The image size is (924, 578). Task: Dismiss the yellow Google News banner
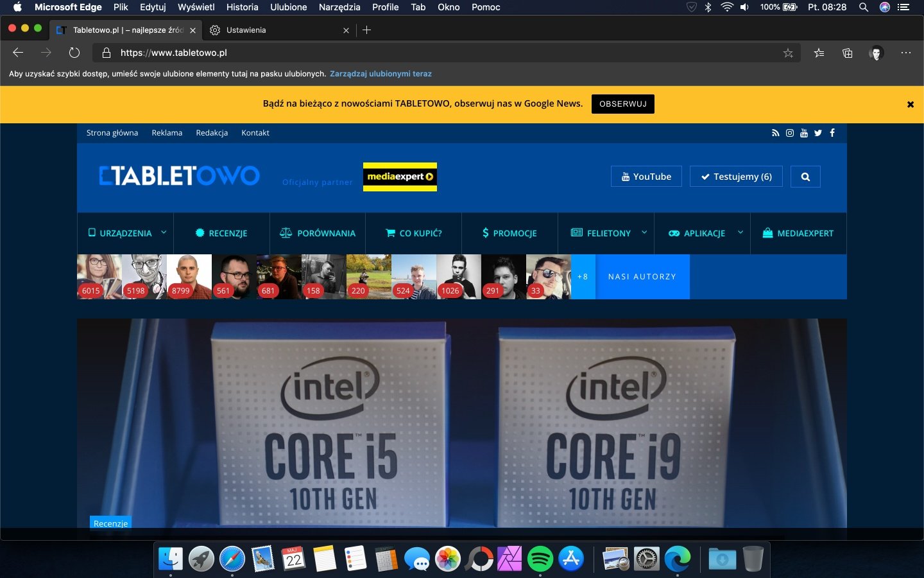(x=910, y=104)
